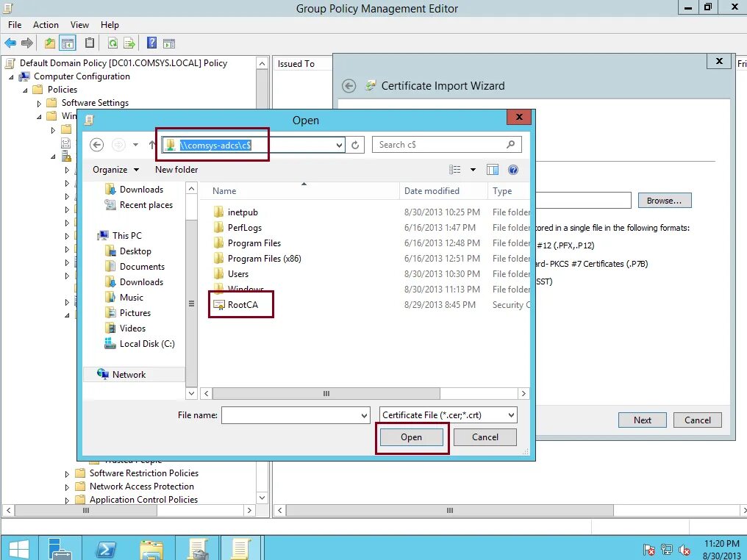Select Desktop under This PC
The height and width of the screenshot is (560, 747).
click(135, 251)
